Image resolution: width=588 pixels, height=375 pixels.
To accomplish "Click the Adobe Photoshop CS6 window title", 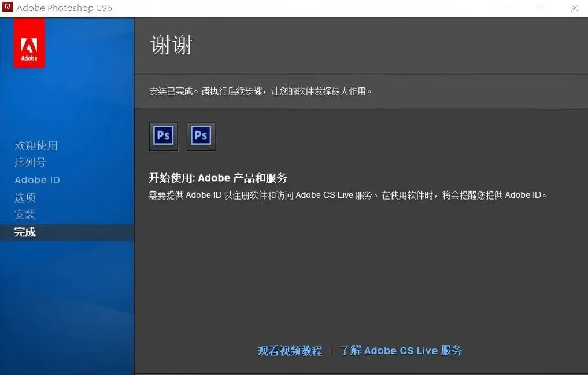I will (x=64, y=8).
